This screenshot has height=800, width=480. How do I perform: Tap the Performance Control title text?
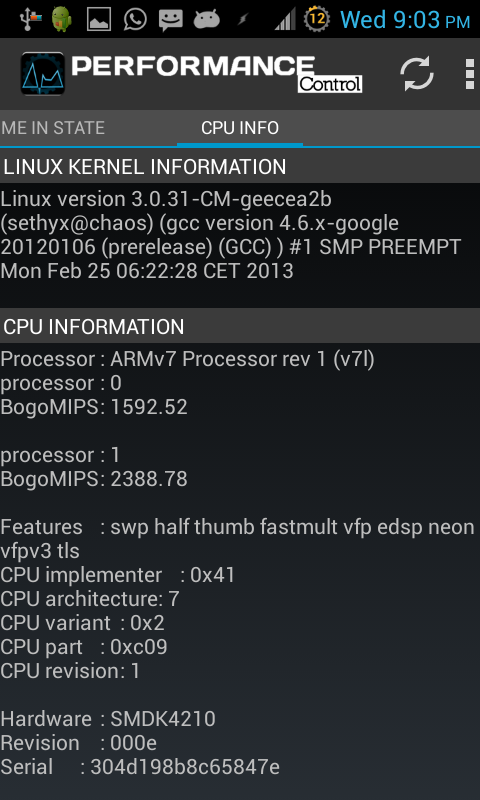pos(217,74)
